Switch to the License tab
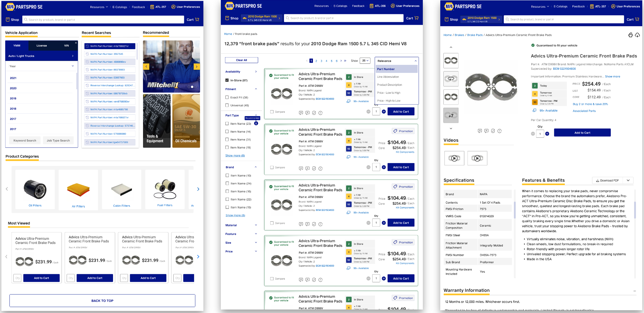Viewport: 644px width, 313px height. (42, 46)
